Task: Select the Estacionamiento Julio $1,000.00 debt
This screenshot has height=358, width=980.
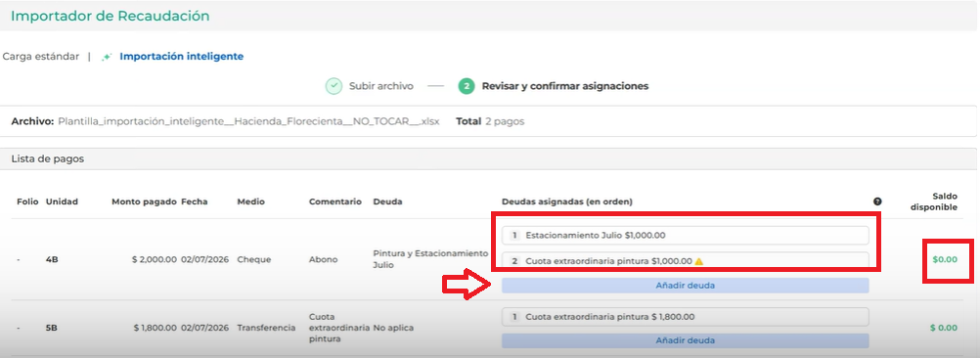Action: (x=685, y=236)
